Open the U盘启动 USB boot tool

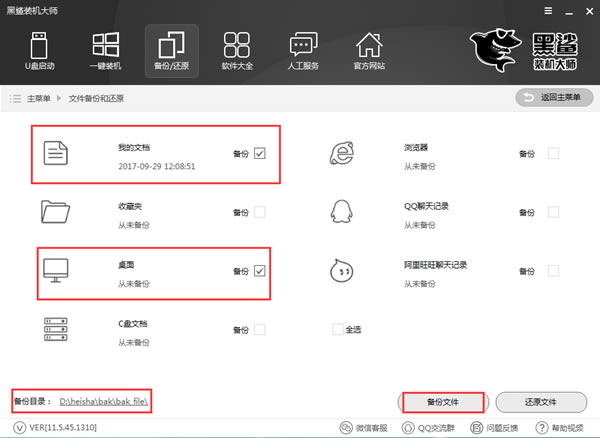pyautogui.click(x=39, y=51)
